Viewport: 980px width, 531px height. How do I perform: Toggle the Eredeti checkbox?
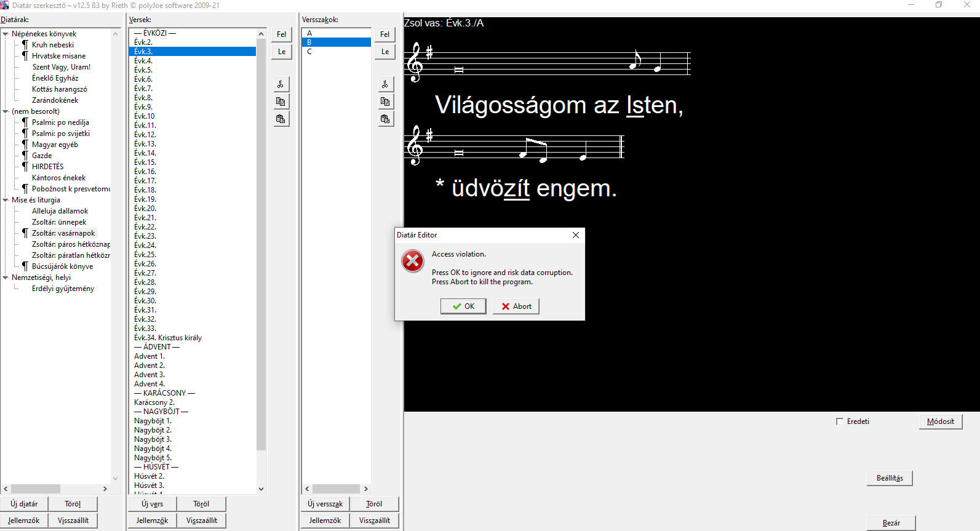[840, 421]
